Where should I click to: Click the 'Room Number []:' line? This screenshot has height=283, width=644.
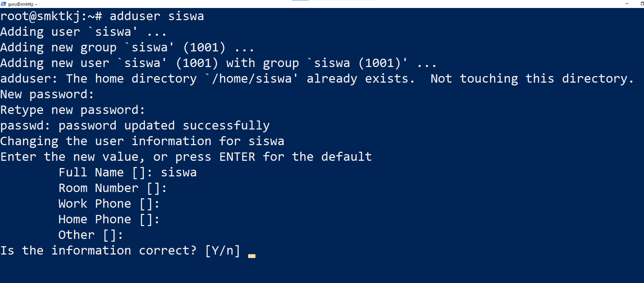[113, 188]
